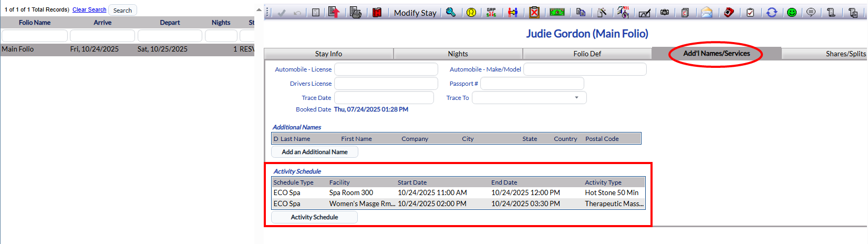The image size is (868, 244).
Task: Click the Nights filter box in folio list
Action: click(221, 36)
